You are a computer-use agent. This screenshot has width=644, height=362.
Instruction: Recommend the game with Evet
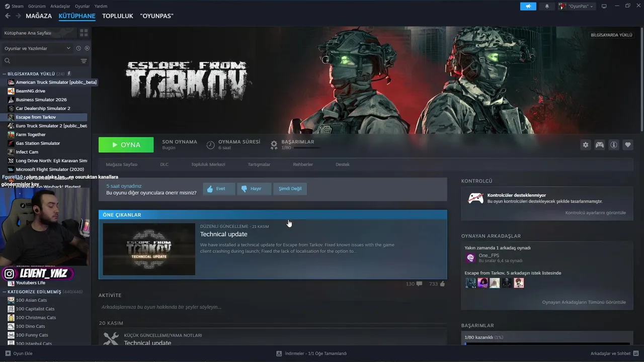219,189
